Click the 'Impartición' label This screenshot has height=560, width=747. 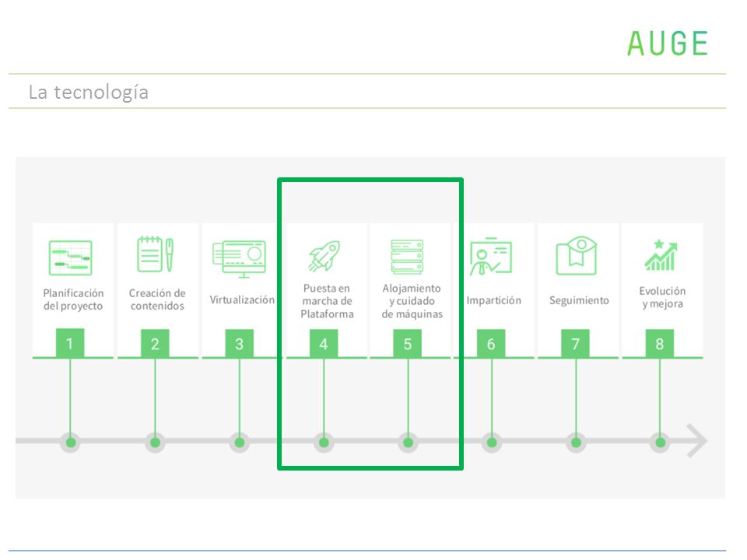[x=493, y=300]
